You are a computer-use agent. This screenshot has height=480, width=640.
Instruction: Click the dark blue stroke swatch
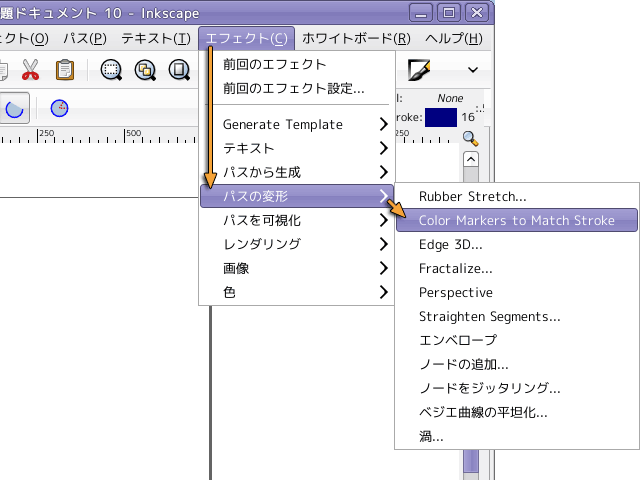440,117
